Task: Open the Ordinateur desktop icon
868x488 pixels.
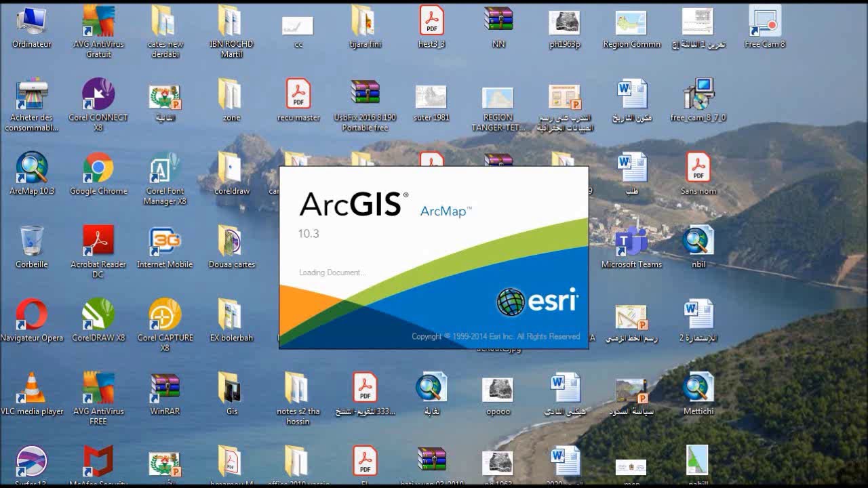Action: (x=31, y=22)
